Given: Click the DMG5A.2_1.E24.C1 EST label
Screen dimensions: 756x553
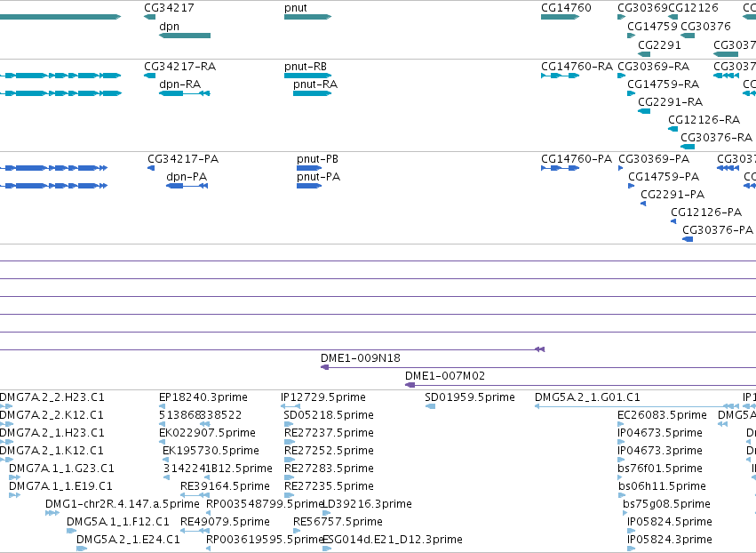Looking at the screenshot, I should coord(128,540).
